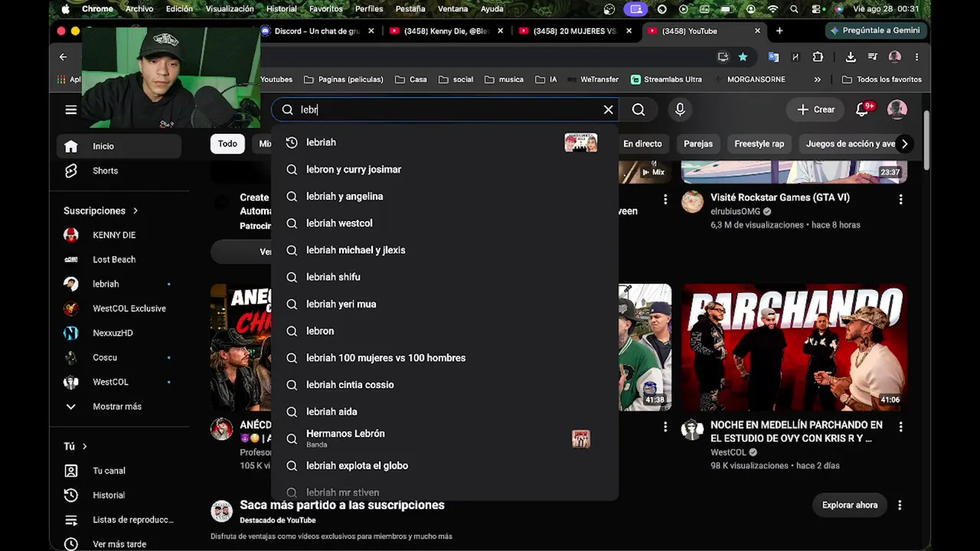
Task: Switch to the Kenny Die browser tab
Action: (x=448, y=31)
